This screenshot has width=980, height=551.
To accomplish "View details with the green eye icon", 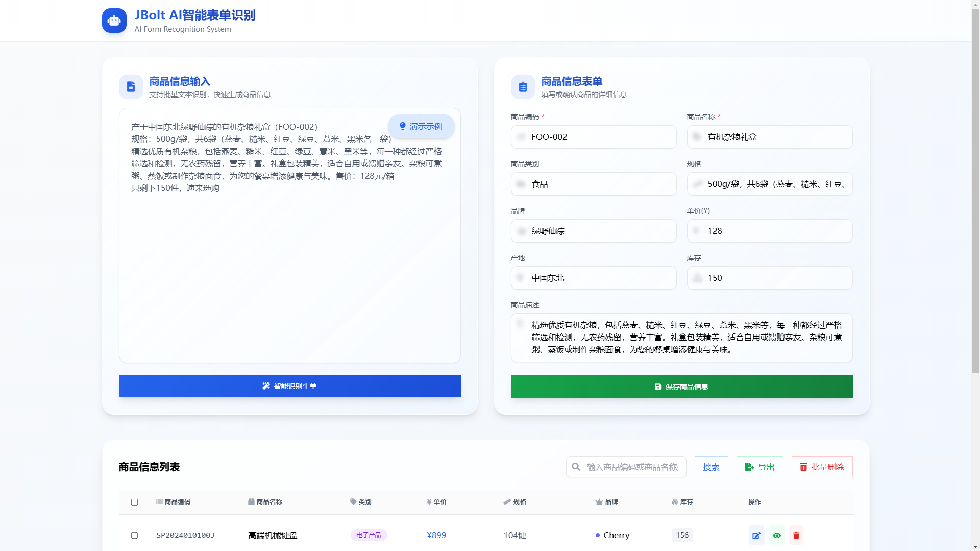I will pyautogui.click(x=777, y=535).
